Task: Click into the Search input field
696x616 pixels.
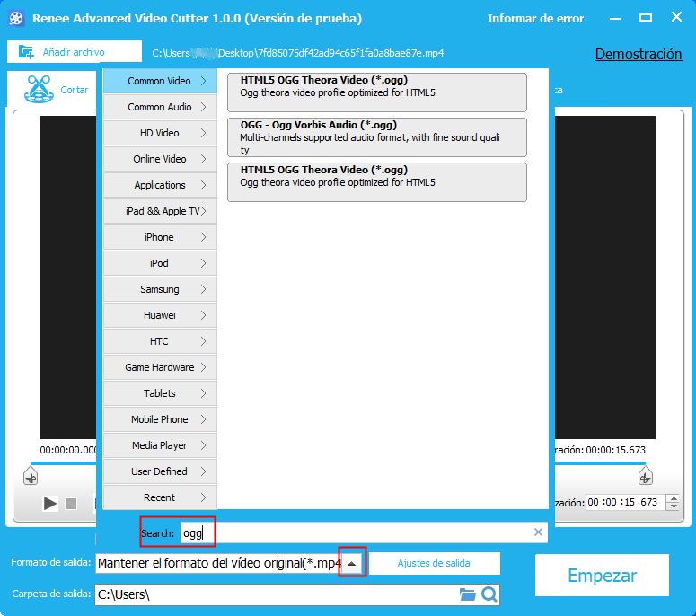Action: point(359,533)
